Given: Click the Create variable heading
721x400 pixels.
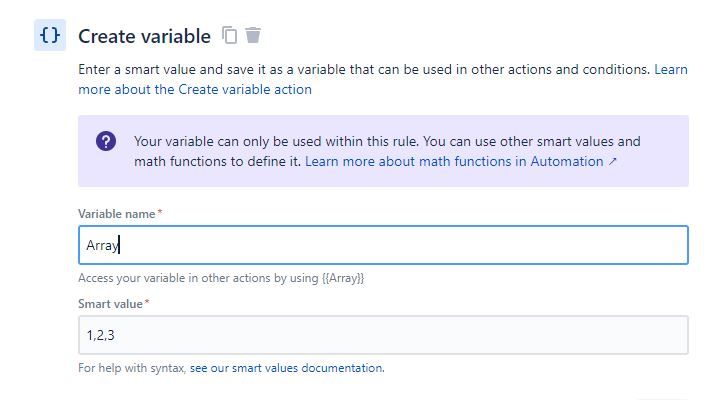Looking at the screenshot, I should point(144,36).
